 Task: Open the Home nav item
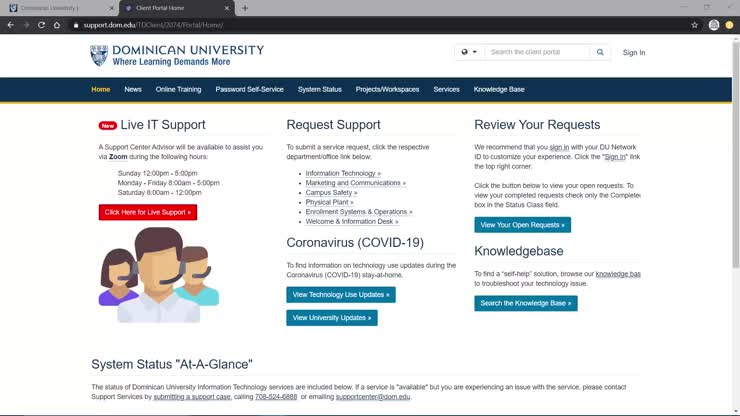[101, 89]
